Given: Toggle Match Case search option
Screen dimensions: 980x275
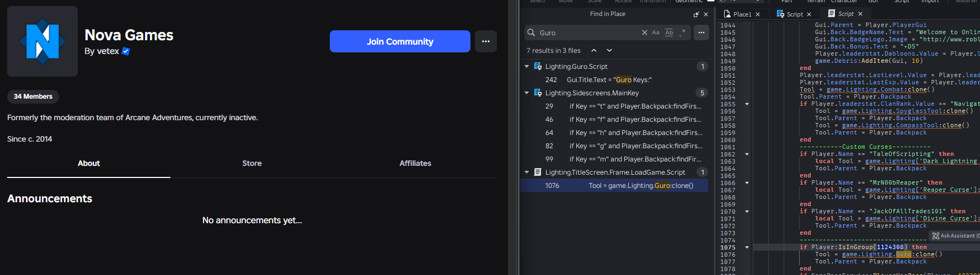Looking at the screenshot, I should pyautogui.click(x=656, y=33).
